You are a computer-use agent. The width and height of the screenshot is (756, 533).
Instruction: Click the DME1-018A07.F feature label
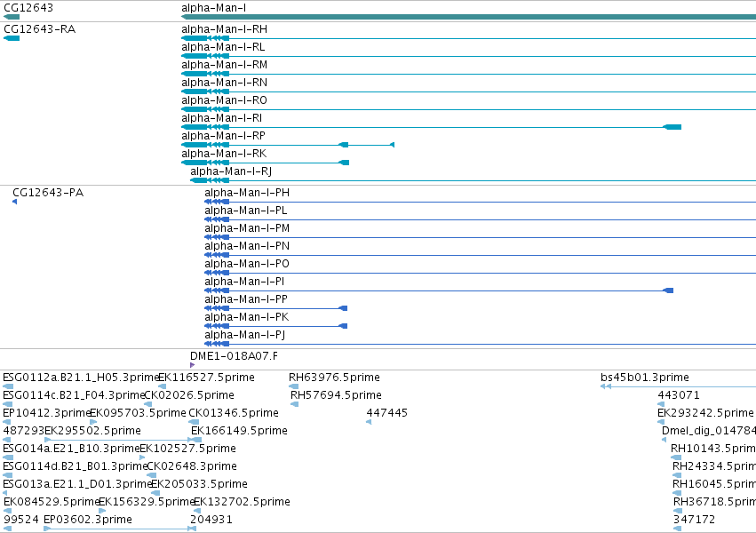coord(234,356)
